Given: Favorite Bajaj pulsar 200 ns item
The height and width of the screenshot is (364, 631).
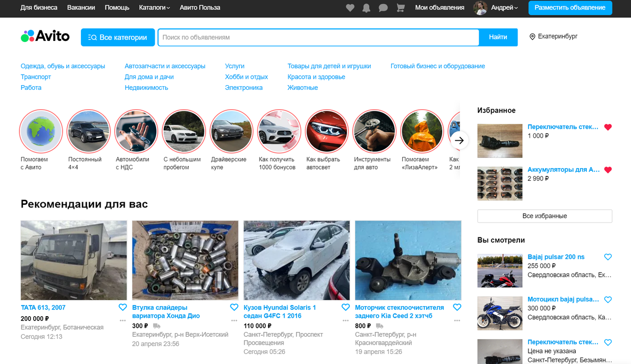Looking at the screenshot, I should pos(608,257).
